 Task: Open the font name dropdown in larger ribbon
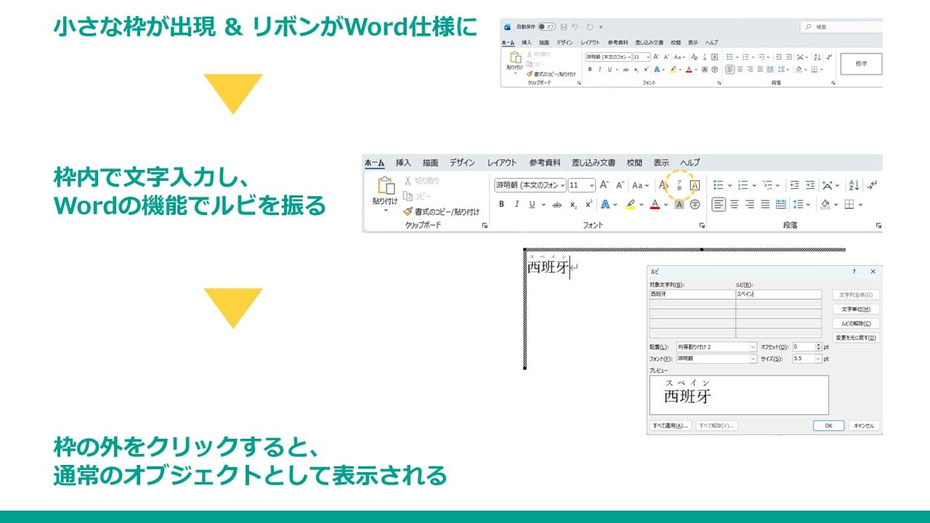coord(562,185)
